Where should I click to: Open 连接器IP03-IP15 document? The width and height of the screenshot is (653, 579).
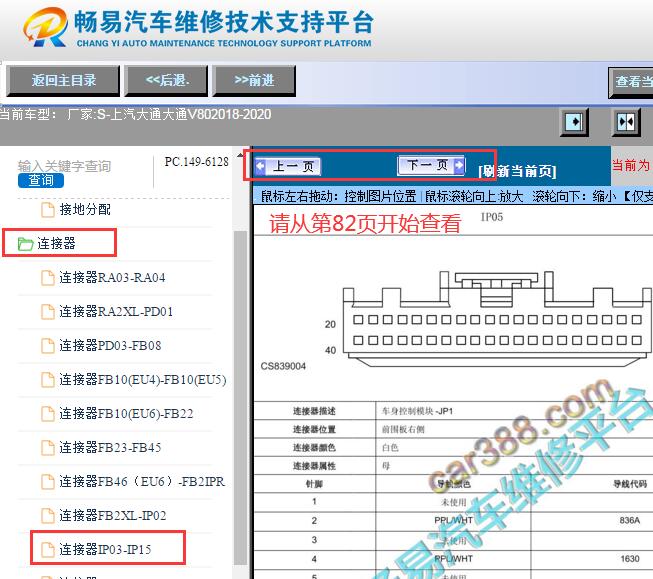point(105,549)
